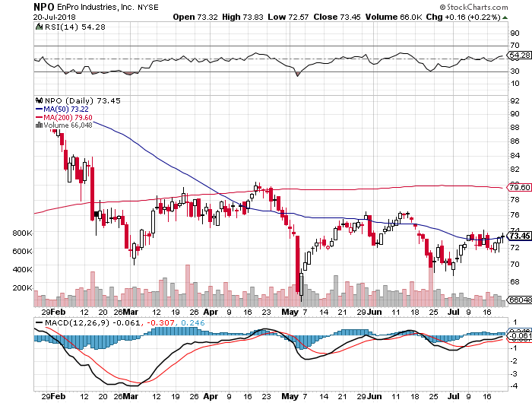Viewport: 532px width, 403px height.
Task: Click the 66048 volume axis tag
Action: [x=520, y=300]
